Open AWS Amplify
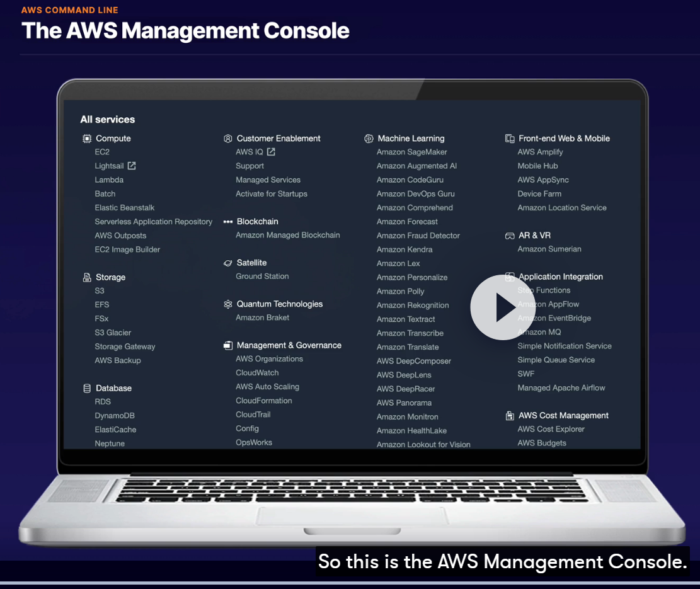 (540, 152)
